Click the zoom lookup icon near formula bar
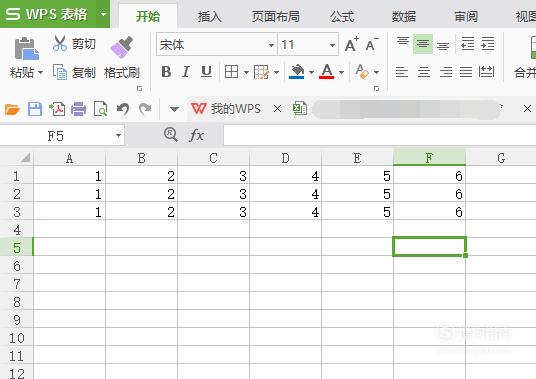This screenshot has height=379, width=536. click(x=171, y=135)
